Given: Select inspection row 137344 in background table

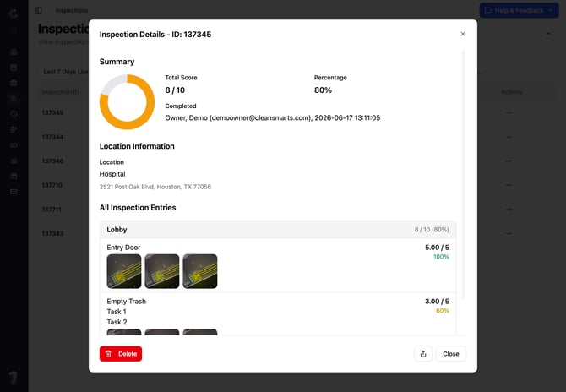Looking at the screenshot, I should click(52, 137).
